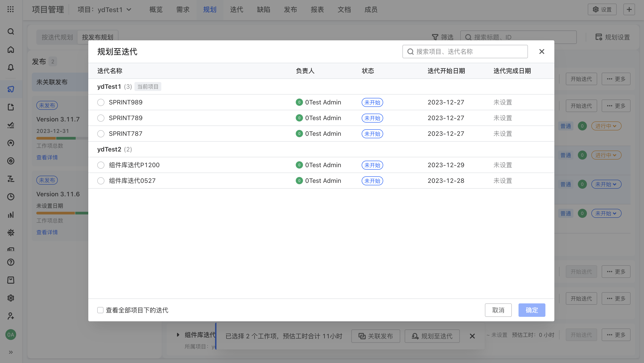This screenshot has width=644, height=363.
Task: Open the app grid launcher icon
Action: click(11, 9)
